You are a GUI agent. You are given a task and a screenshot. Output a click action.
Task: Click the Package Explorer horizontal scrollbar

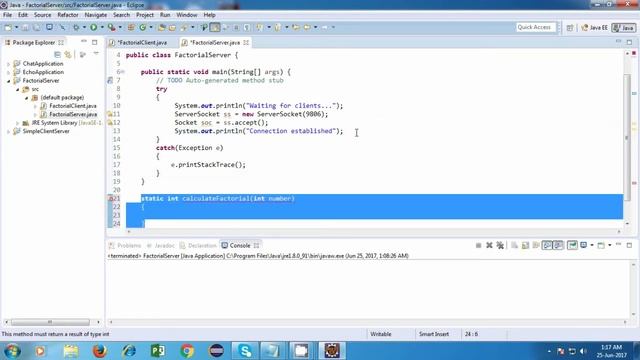tap(50, 322)
